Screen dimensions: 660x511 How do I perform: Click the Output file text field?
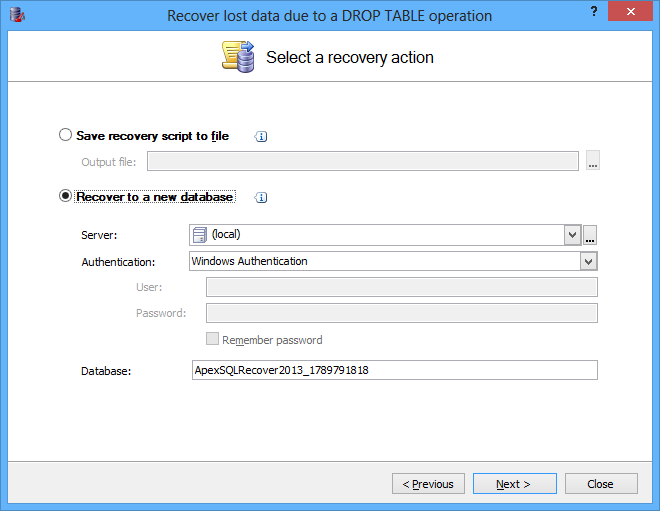[x=363, y=161]
